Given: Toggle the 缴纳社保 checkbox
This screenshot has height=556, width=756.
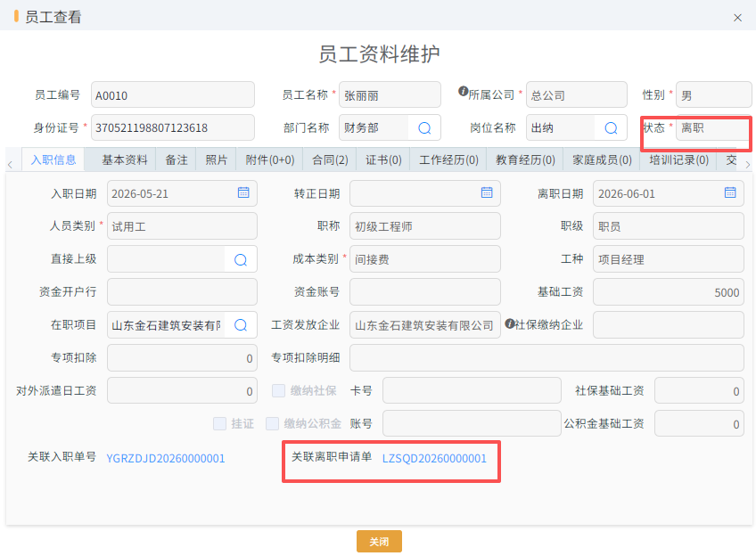Looking at the screenshot, I should (x=279, y=391).
